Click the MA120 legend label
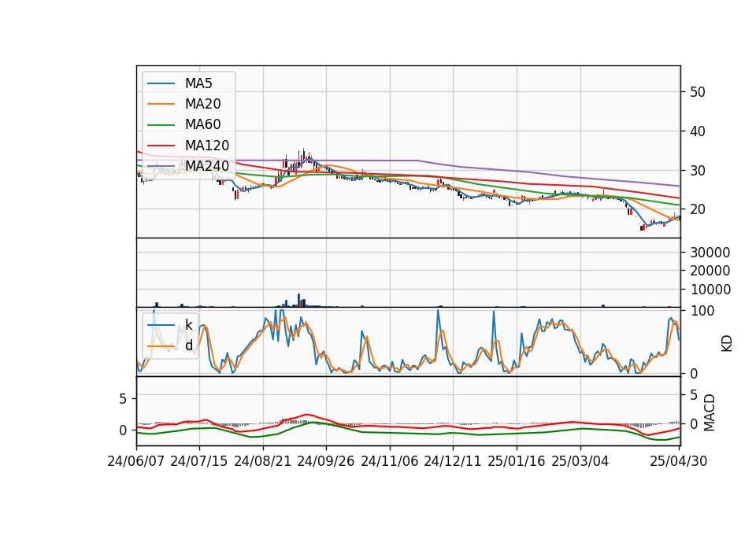This screenshot has height=543, width=756. click(x=207, y=146)
